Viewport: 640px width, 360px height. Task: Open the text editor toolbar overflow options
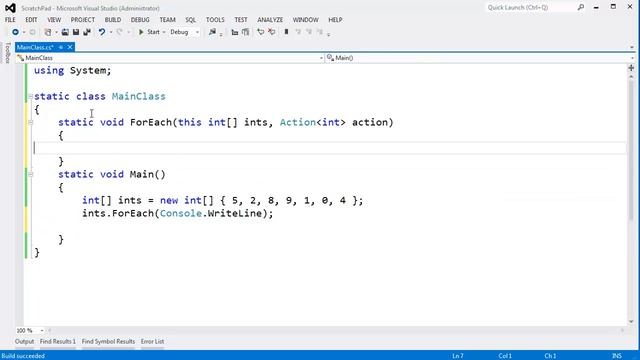[x=329, y=34]
